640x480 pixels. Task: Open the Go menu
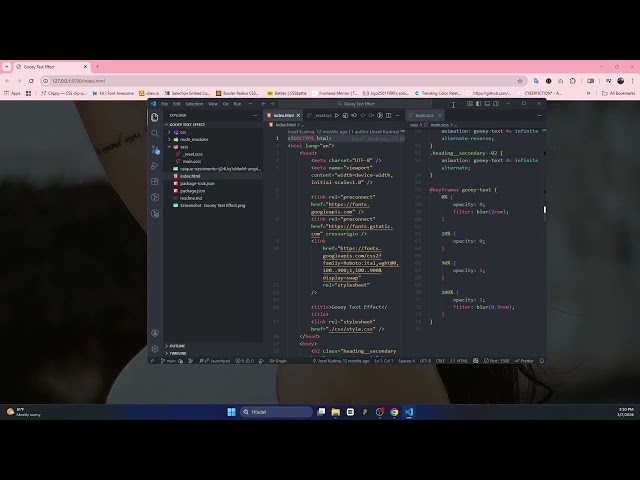pos(226,104)
